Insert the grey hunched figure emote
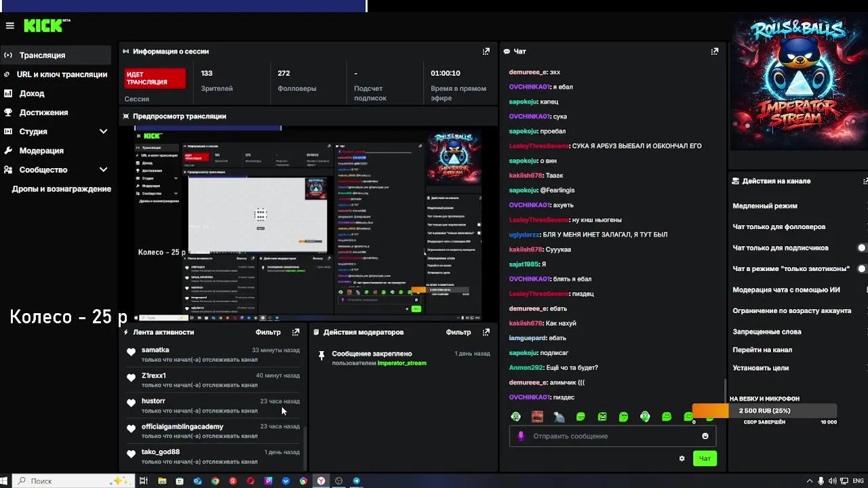The width and height of the screenshot is (868, 488). click(559, 417)
